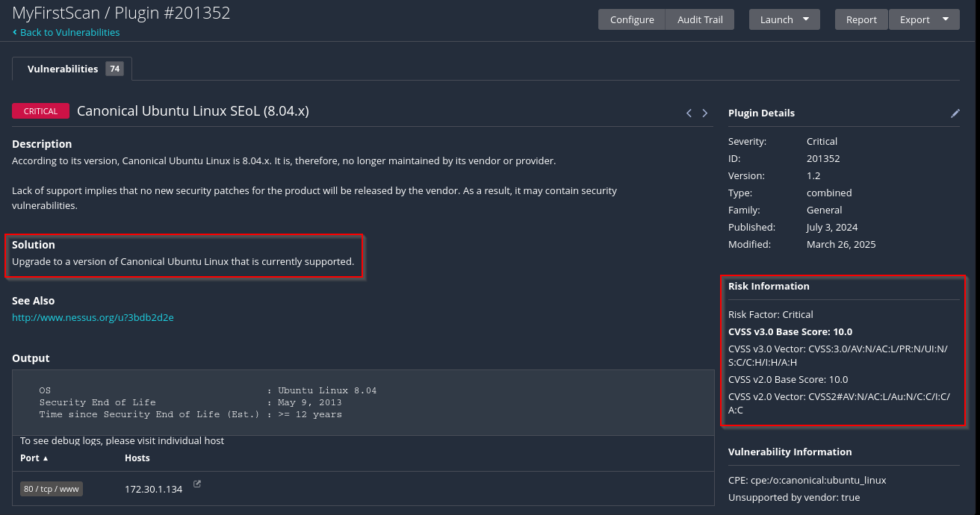Click Modified date March 26, 2025
Viewport: 980px width, 515px height.
(841, 244)
